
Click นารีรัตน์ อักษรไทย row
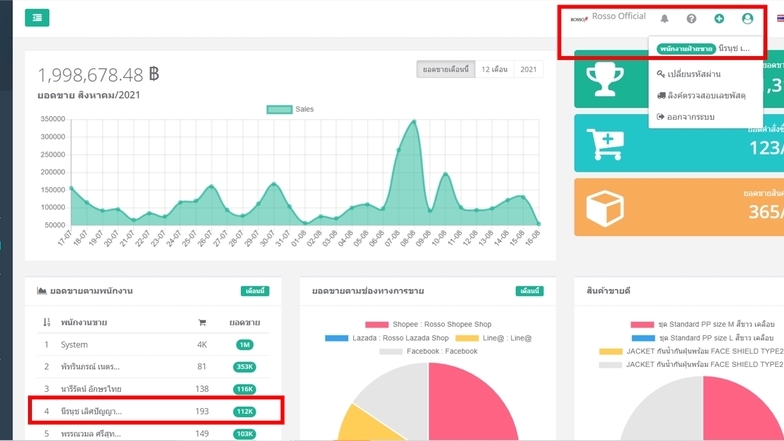click(x=153, y=389)
